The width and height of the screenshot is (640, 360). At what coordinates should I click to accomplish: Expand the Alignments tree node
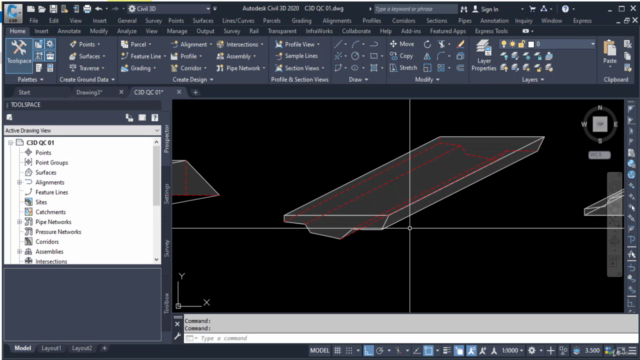(19, 182)
